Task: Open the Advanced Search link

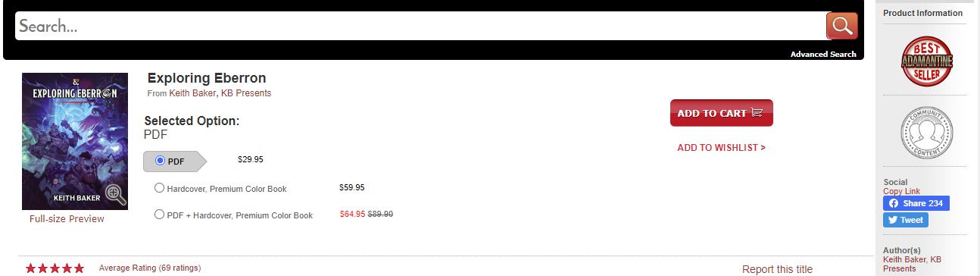Action: [823, 54]
